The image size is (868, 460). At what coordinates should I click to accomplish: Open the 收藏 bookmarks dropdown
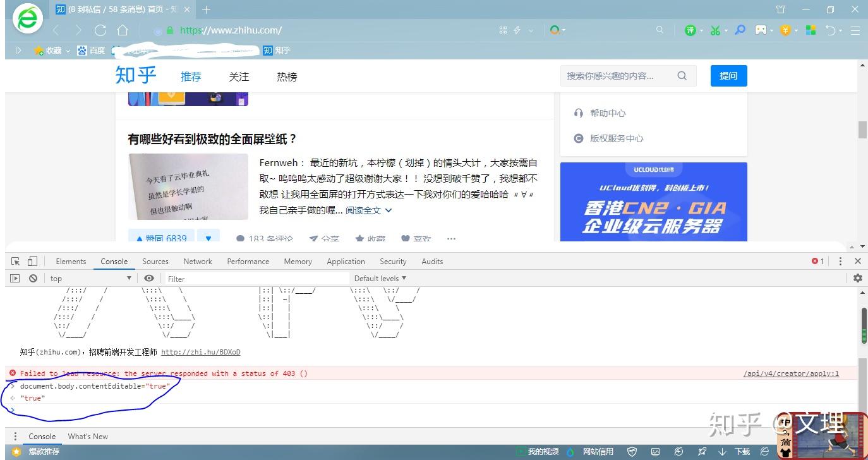(52, 51)
